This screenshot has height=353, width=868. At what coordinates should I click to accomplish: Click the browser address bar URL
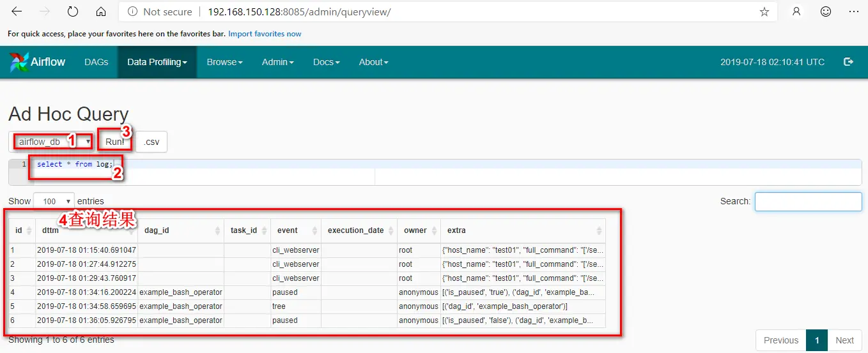[x=299, y=11]
